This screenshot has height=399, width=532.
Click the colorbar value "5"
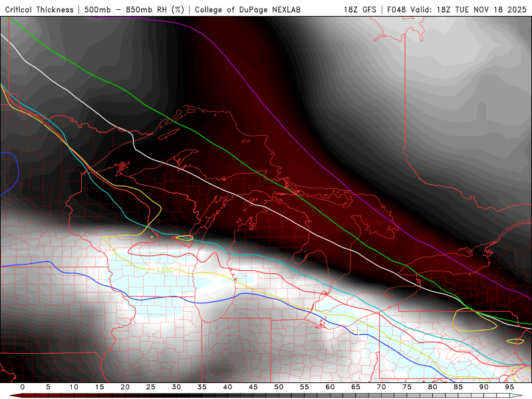pos(48,387)
